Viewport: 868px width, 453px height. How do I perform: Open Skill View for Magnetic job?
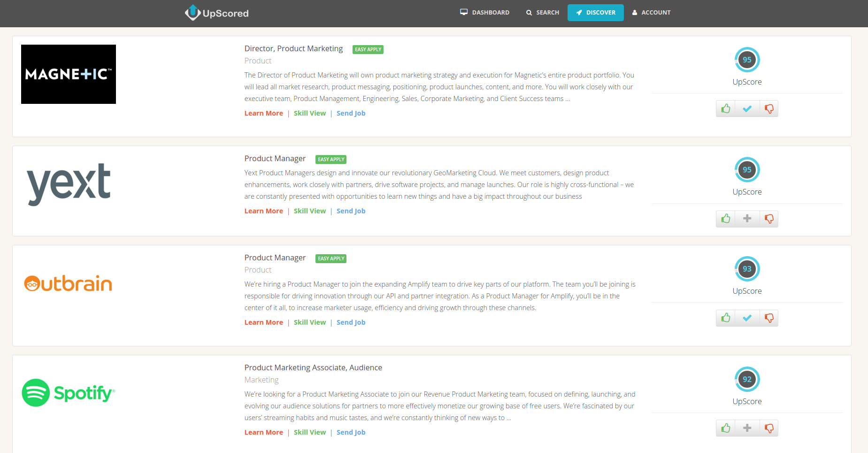point(310,113)
